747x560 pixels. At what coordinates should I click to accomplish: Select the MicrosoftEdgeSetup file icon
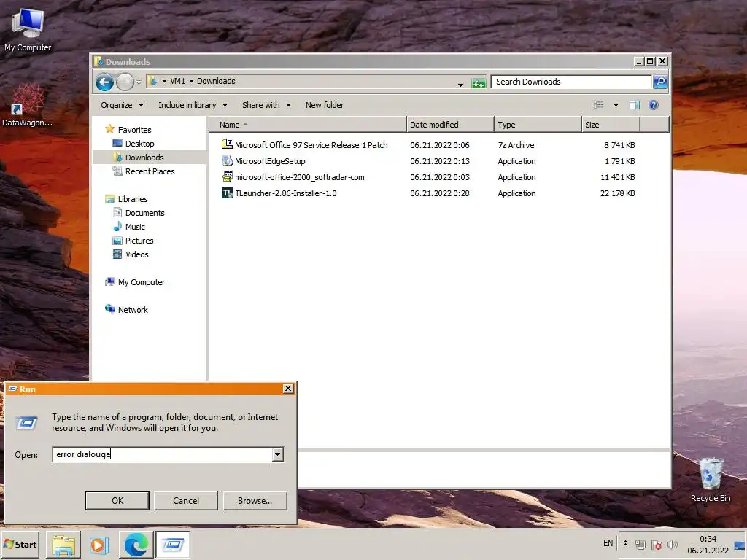228,160
